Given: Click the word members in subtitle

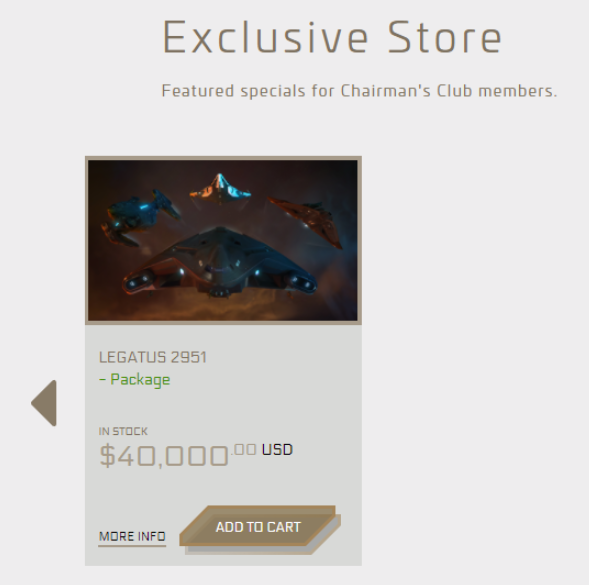Looking at the screenshot, I should coord(516,91).
